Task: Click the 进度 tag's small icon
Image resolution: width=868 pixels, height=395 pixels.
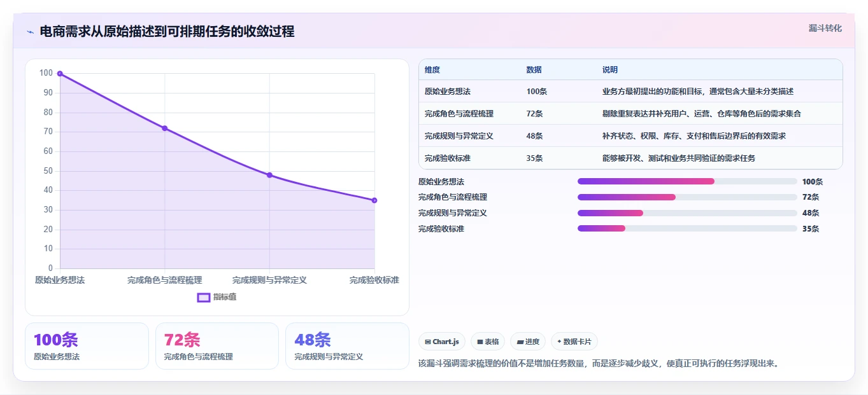Action: 520,342
